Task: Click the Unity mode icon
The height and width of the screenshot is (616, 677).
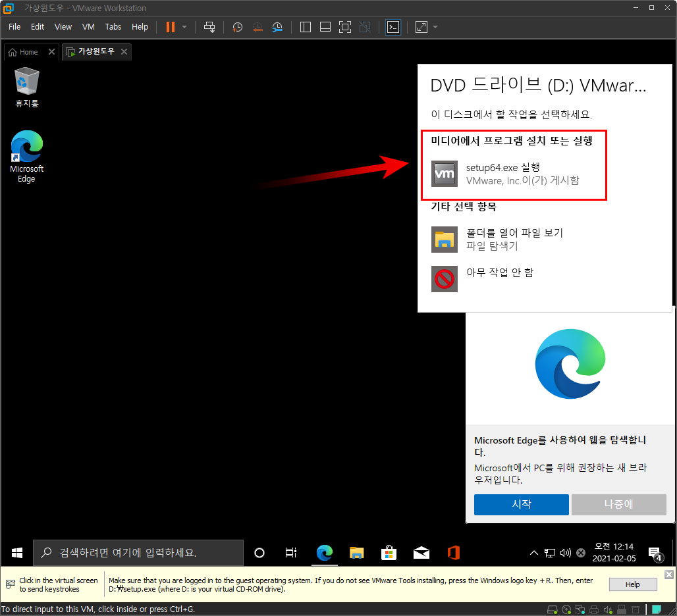Action: click(x=365, y=27)
